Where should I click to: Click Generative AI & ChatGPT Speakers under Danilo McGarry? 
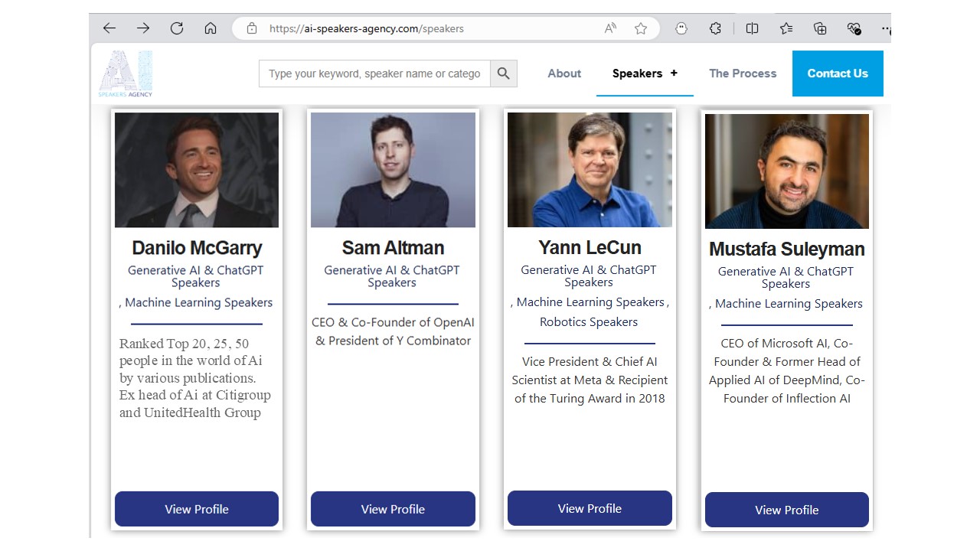(196, 276)
